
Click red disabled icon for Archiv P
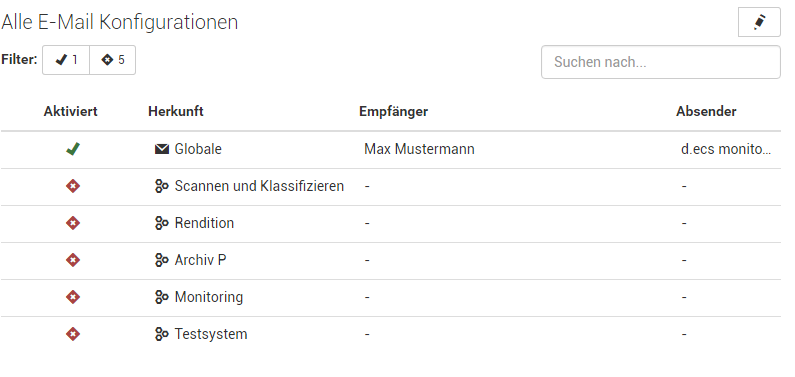(x=73, y=260)
